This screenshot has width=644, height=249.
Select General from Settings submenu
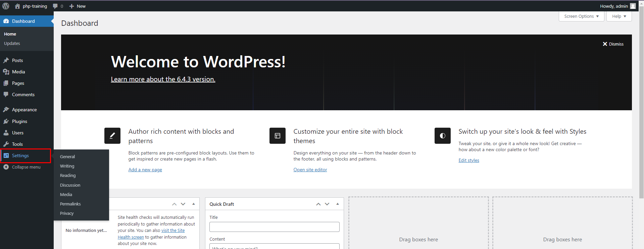pyautogui.click(x=67, y=157)
